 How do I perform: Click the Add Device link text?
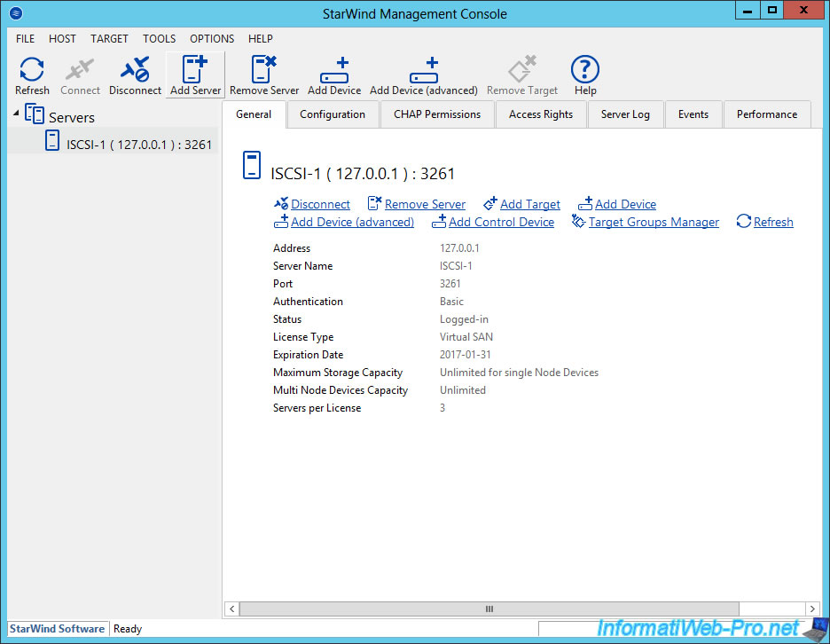click(625, 204)
